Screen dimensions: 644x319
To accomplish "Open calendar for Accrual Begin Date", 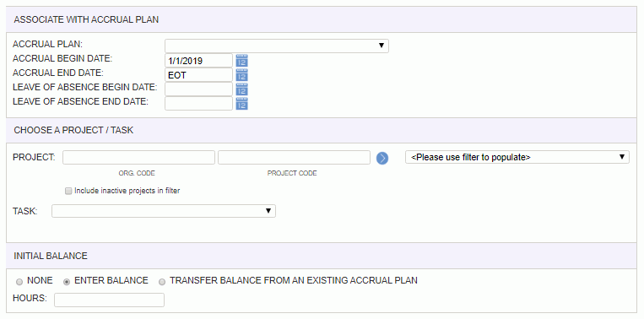I will [242, 61].
